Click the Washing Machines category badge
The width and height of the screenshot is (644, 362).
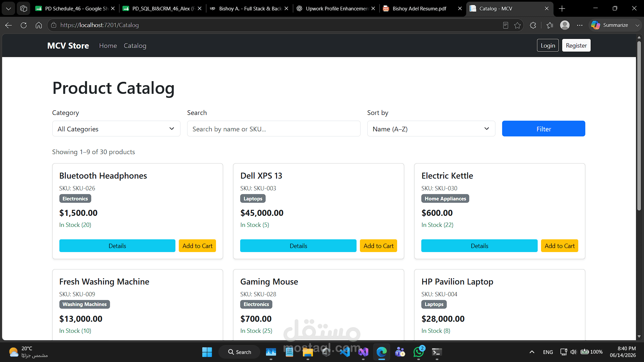coord(85,304)
